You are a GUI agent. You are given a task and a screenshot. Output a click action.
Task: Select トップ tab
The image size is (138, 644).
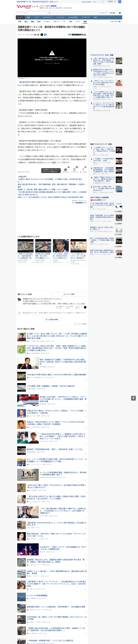click(x=20, y=17)
